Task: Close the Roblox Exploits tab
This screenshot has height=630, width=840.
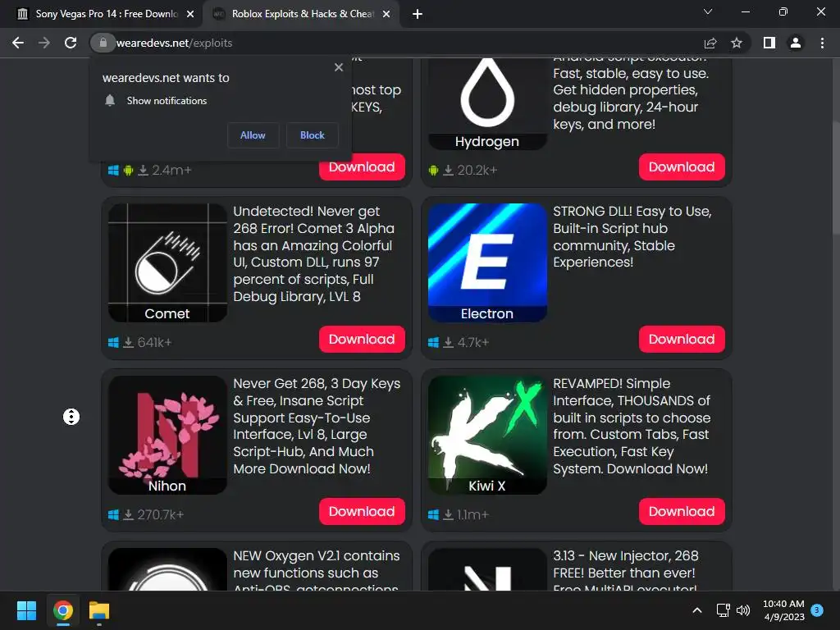Action: point(386,14)
